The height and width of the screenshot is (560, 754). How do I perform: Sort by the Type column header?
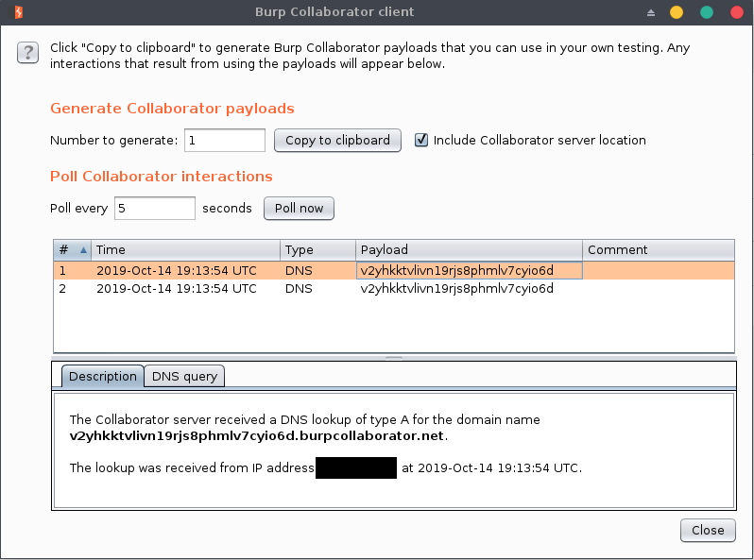click(317, 250)
